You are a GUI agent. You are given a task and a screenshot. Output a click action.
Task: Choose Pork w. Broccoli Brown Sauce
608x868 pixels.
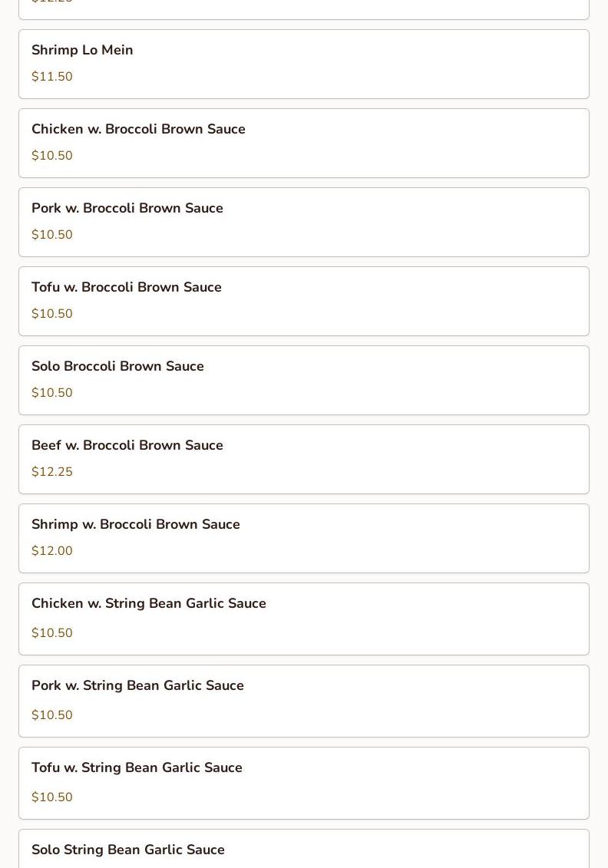point(127,209)
